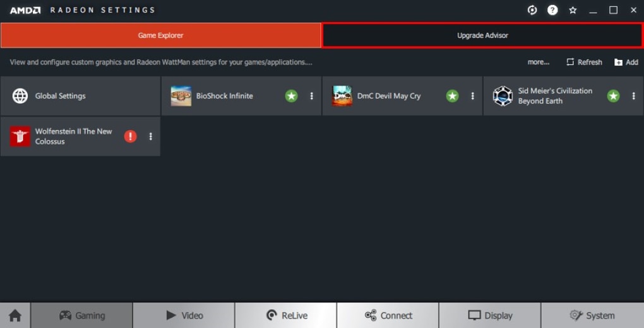Go to the Home tab
644x328 pixels.
[x=15, y=315]
